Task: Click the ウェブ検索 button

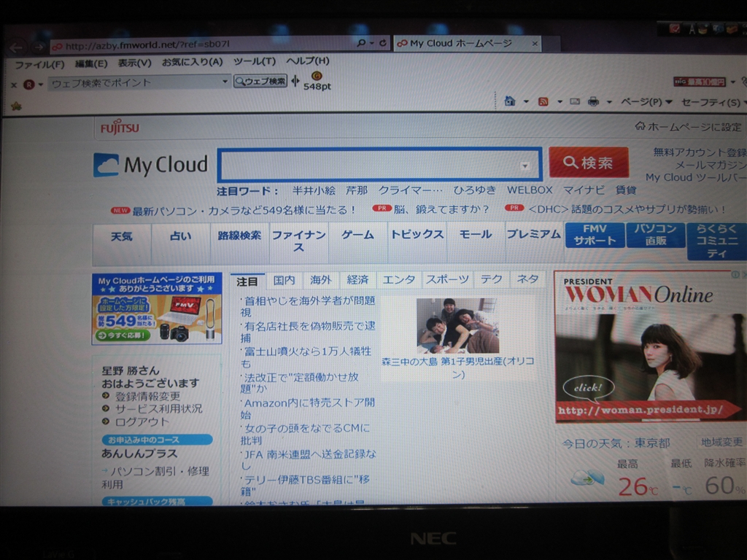Action: pos(260,82)
